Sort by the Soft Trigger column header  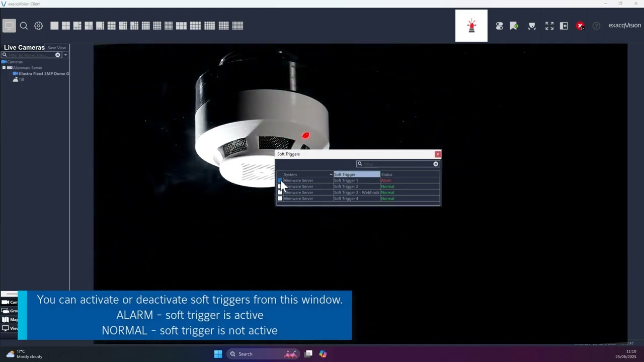point(357,174)
